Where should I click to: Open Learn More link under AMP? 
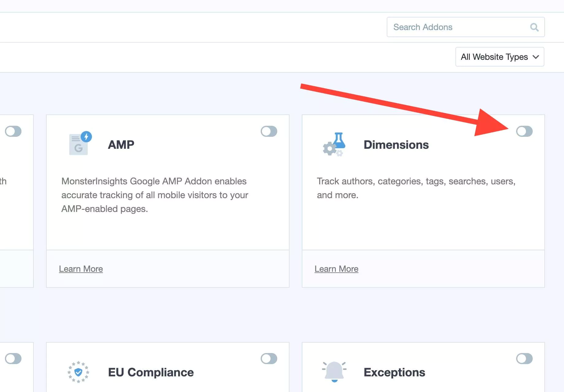click(x=81, y=269)
